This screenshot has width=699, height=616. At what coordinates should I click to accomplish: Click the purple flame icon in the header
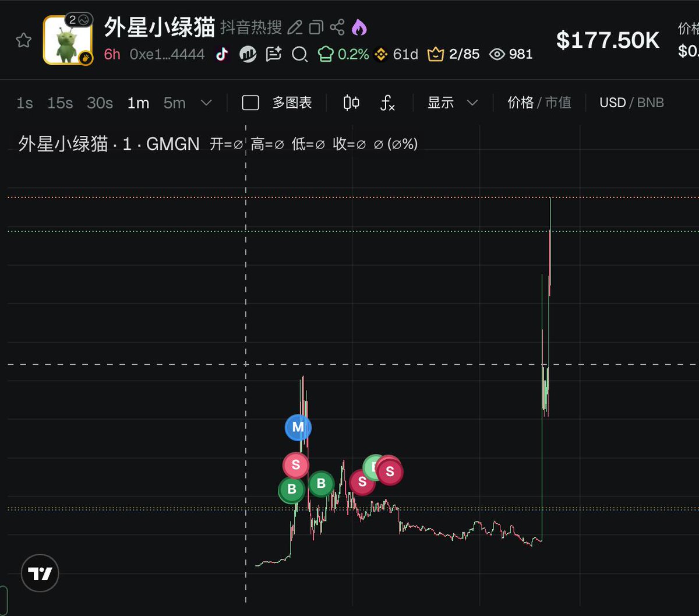[361, 26]
